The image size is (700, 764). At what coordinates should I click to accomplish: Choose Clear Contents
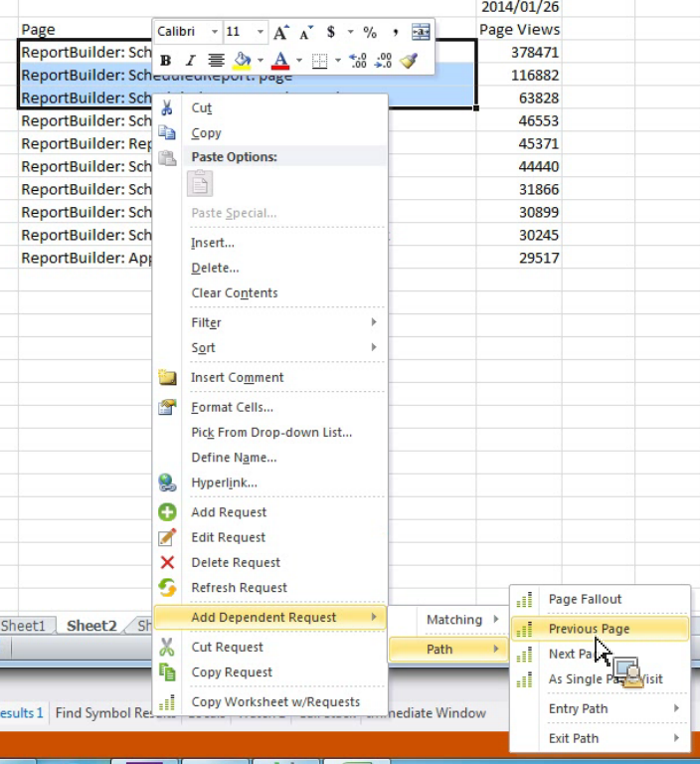270,292
